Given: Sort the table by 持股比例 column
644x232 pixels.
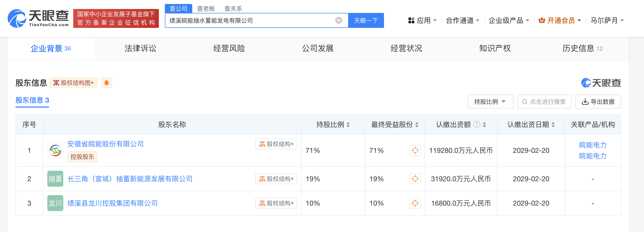Looking at the screenshot, I should pos(348,125).
